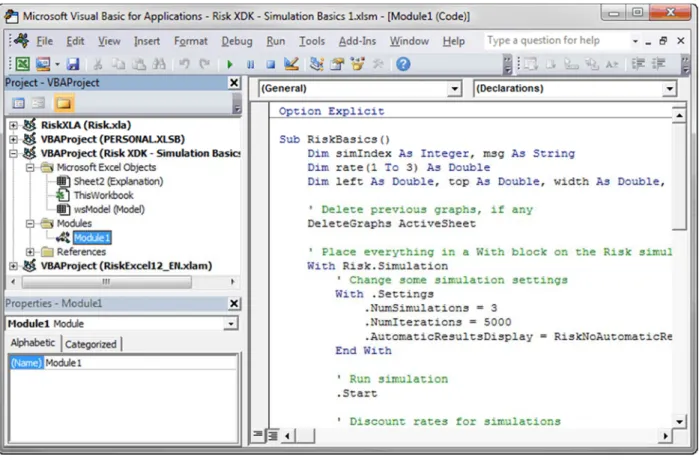
Task: Open the Project Explorer toolbar icon
Action: (317, 64)
